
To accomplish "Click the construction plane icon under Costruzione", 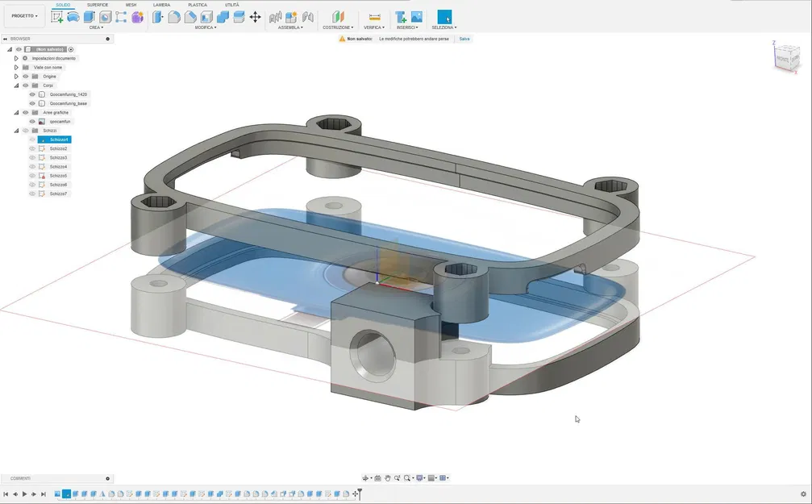I will tap(338, 17).
